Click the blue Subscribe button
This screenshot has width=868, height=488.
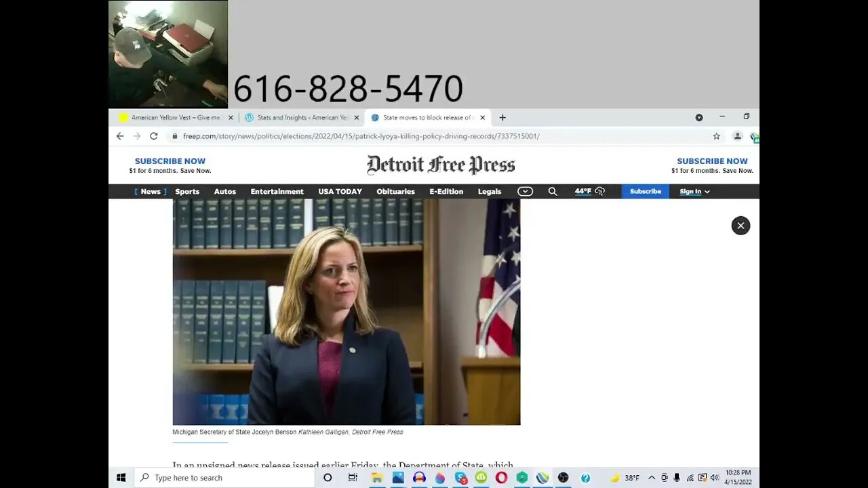tap(646, 192)
